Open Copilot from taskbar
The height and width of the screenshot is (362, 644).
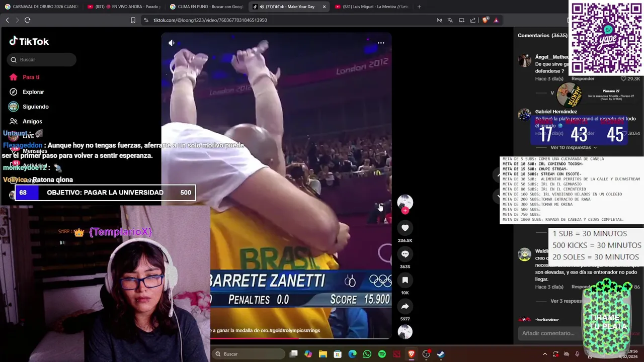pyautogui.click(x=308, y=354)
